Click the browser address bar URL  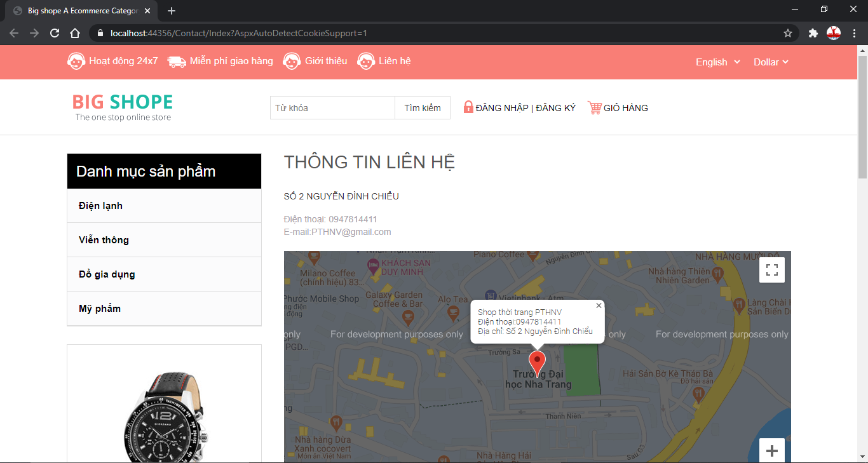[238, 33]
